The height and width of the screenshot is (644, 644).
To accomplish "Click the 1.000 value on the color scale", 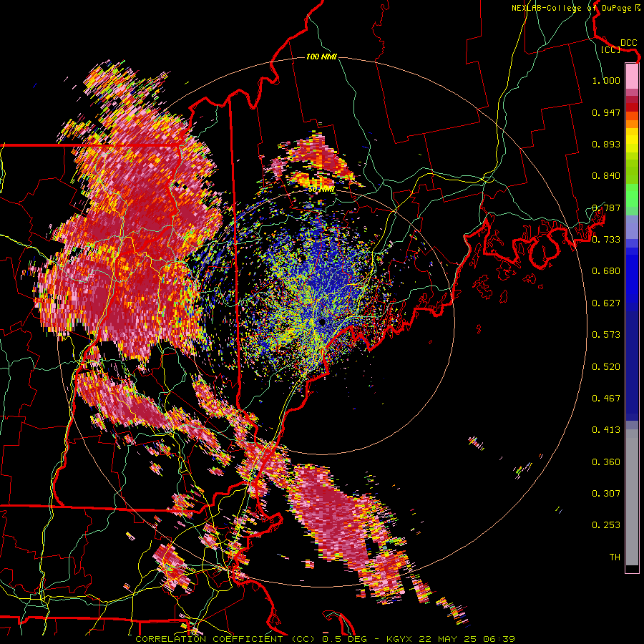I will coord(606,80).
